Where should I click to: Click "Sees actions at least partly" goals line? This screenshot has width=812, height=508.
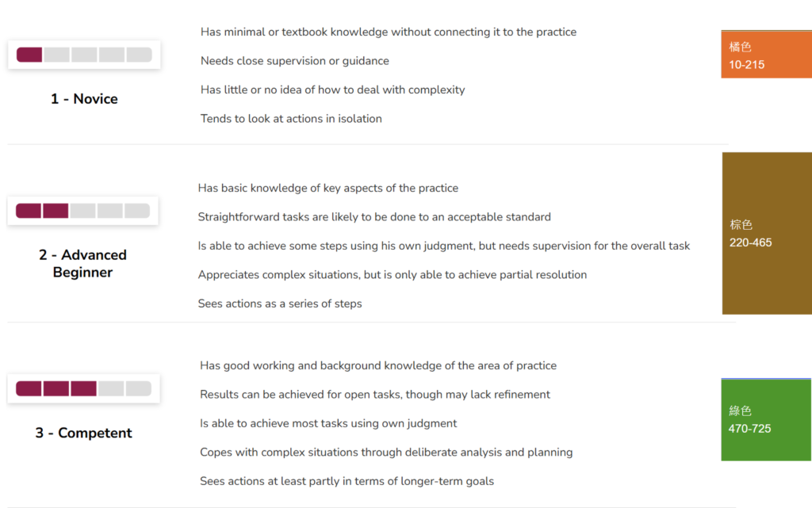click(347, 481)
